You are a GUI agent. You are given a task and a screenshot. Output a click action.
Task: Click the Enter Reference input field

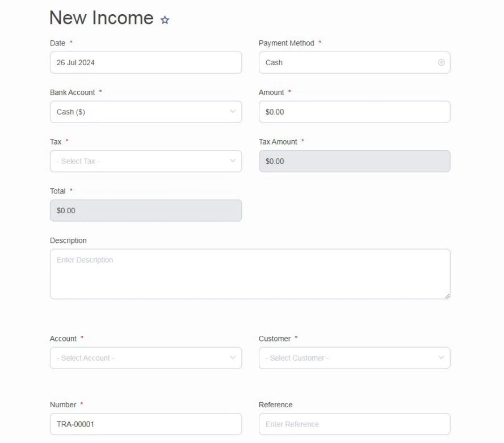pyautogui.click(x=354, y=424)
